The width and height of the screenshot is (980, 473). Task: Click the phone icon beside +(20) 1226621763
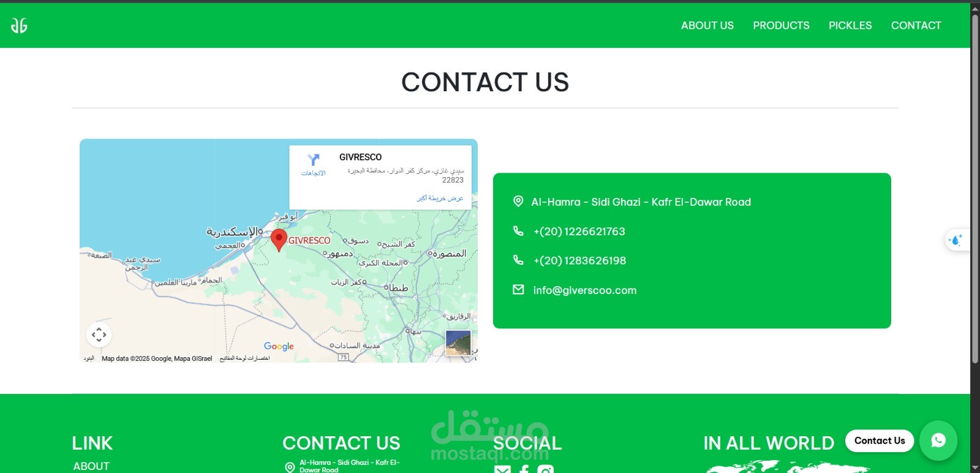(518, 230)
